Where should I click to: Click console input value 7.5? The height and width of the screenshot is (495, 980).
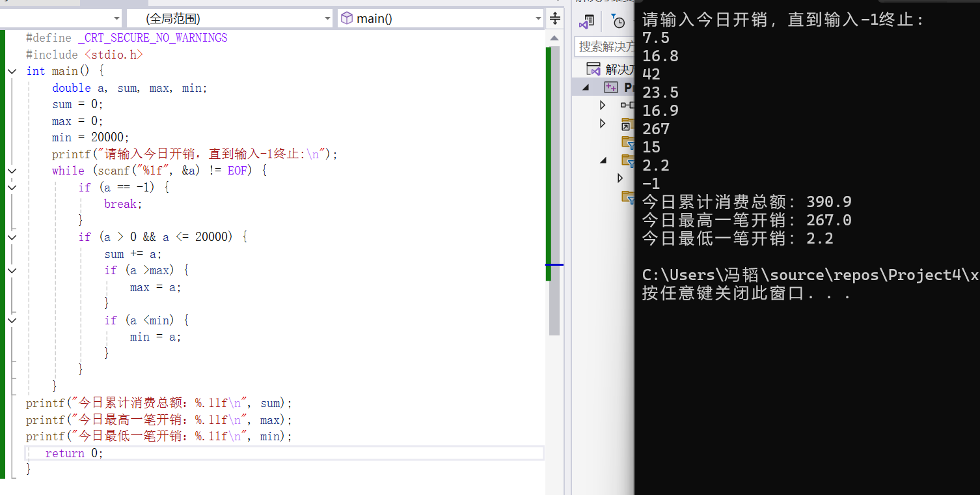pyautogui.click(x=655, y=38)
